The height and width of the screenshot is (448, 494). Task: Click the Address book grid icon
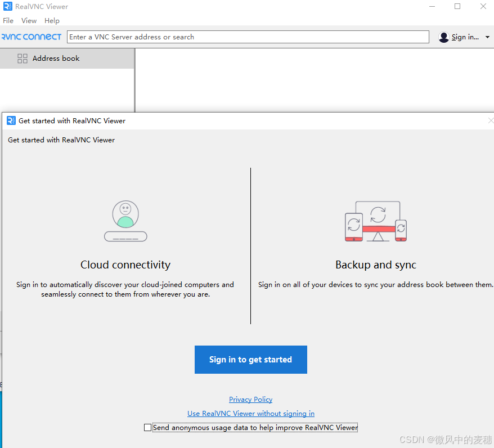(23, 59)
